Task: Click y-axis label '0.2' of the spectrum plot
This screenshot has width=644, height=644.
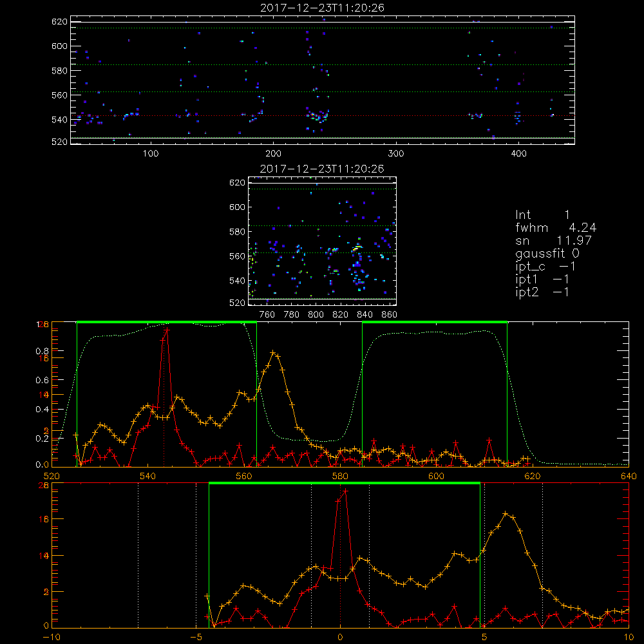Action: coord(41,438)
